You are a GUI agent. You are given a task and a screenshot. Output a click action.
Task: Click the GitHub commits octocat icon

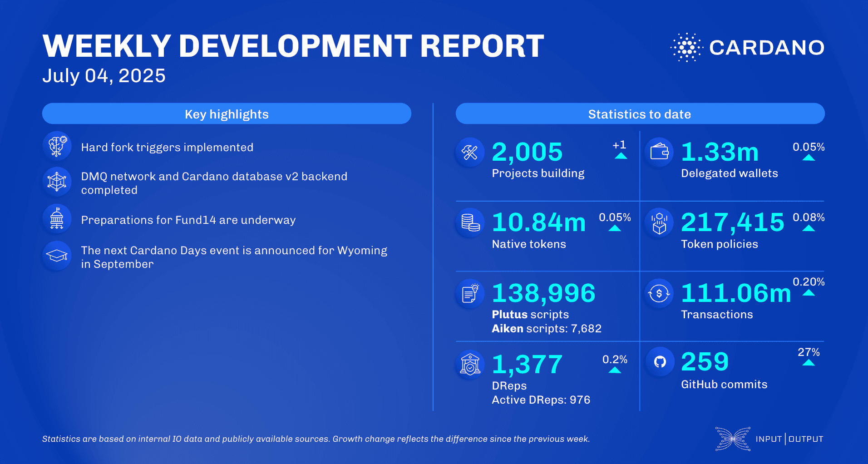660,362
